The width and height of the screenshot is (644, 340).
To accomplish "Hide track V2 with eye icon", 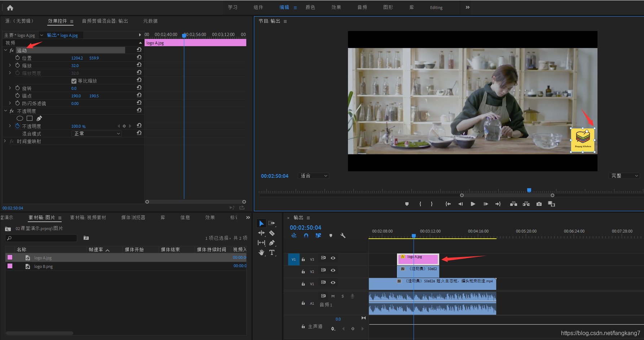I will pyautogui.click(x=333, y=270).
